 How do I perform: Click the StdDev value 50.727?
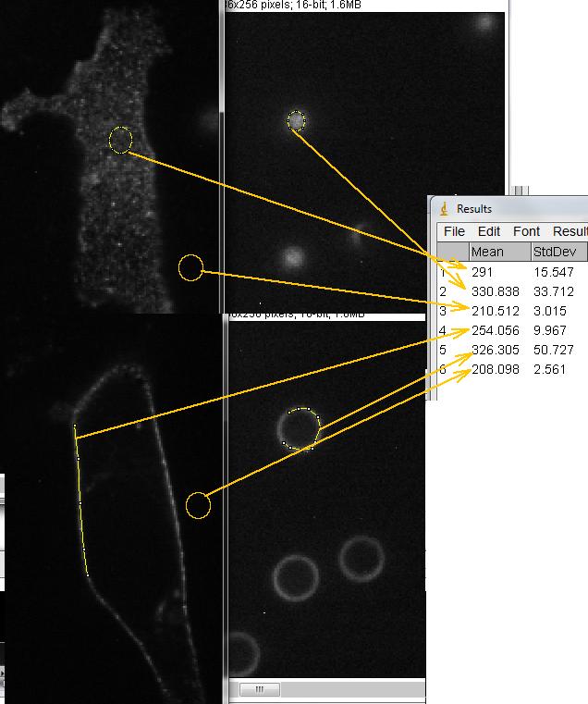(554, 350)
